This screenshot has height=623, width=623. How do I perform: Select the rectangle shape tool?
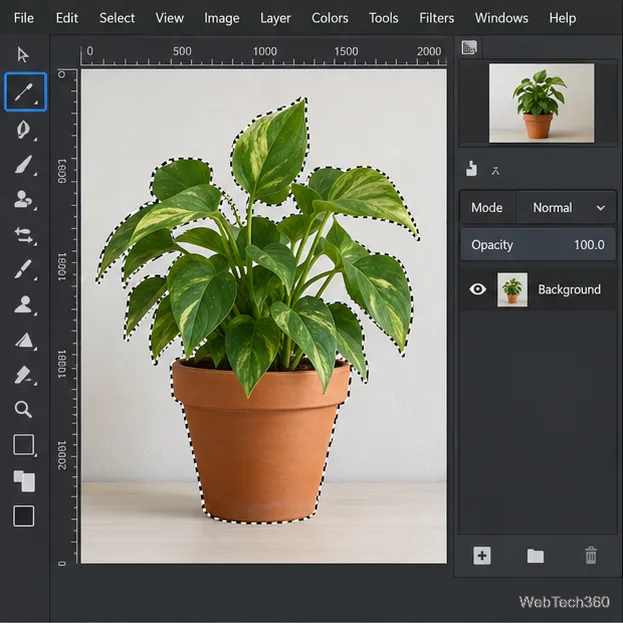24,445
